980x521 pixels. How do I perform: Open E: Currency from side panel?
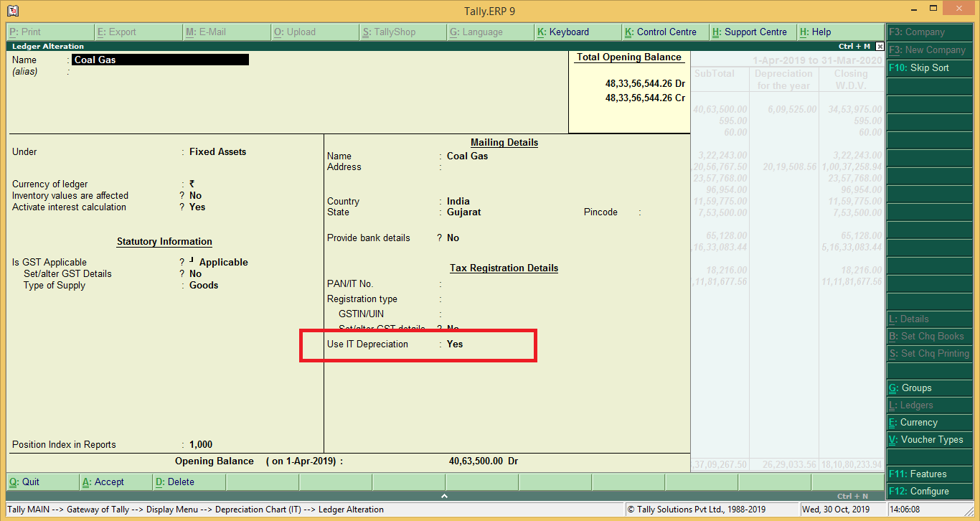[x=930, y=422]
